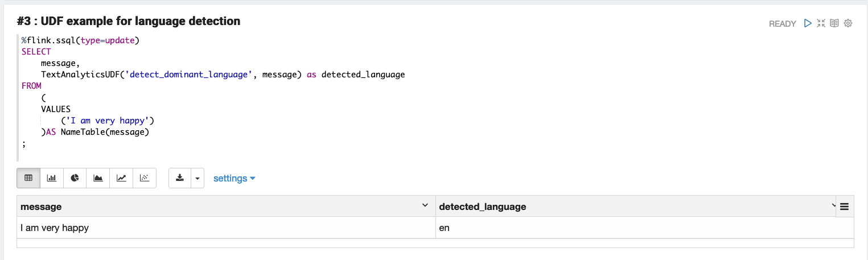Switch to line chart view
This screenshot has width=868, height=260.
click(121, 178)
